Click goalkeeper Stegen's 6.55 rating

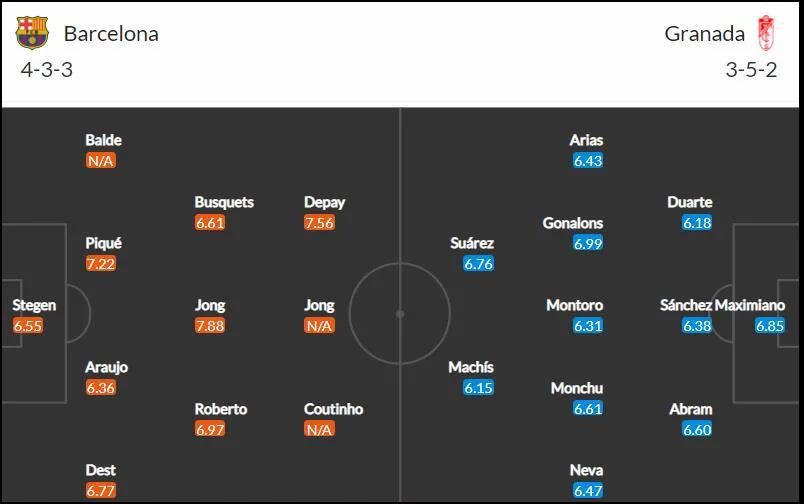point(28,326)
